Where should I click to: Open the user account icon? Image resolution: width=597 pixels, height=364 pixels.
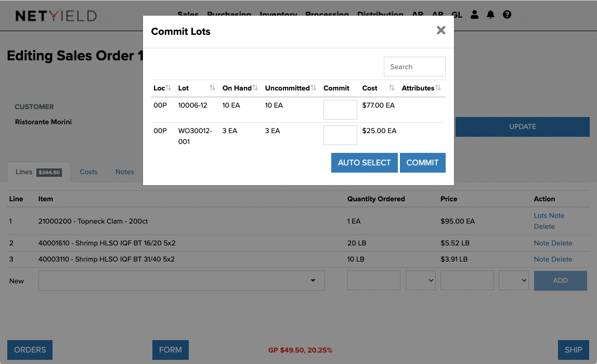pyautogui.click(x=474, y=15)
